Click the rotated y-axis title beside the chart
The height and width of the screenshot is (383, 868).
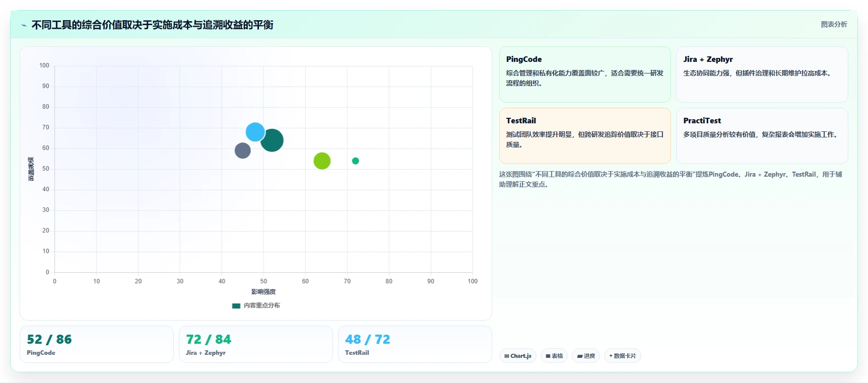coord(31,169)
